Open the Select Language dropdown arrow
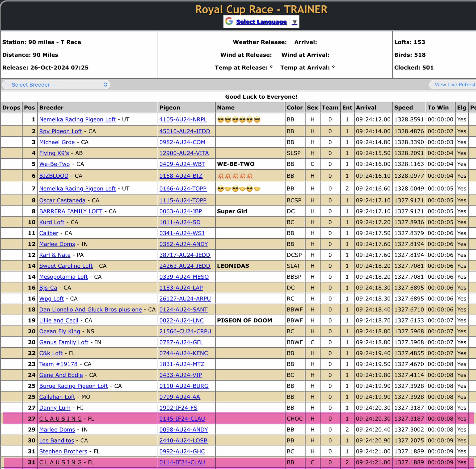Viewport: 476px width, 469px height. point(294,22)
